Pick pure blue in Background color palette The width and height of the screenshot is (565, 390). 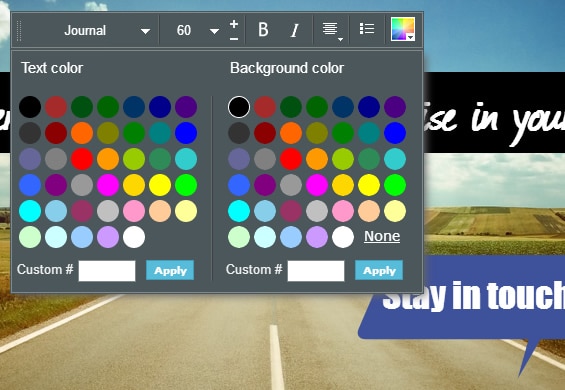[395, 133]
